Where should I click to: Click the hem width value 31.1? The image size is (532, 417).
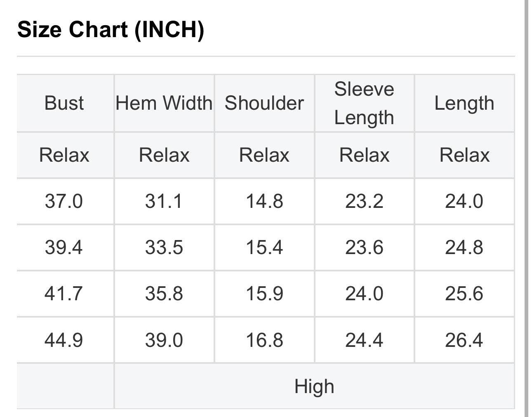coord(164,201)
